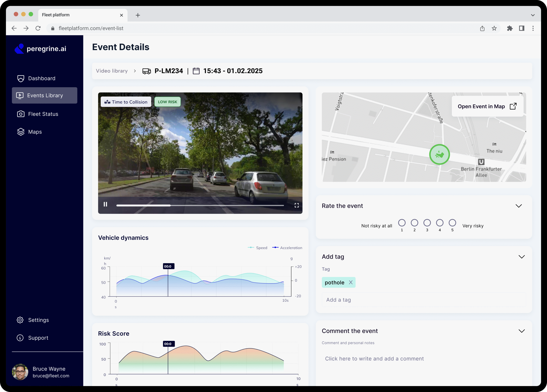
Task: Collapse the Rate the event section
Action: tap(519, 206)
